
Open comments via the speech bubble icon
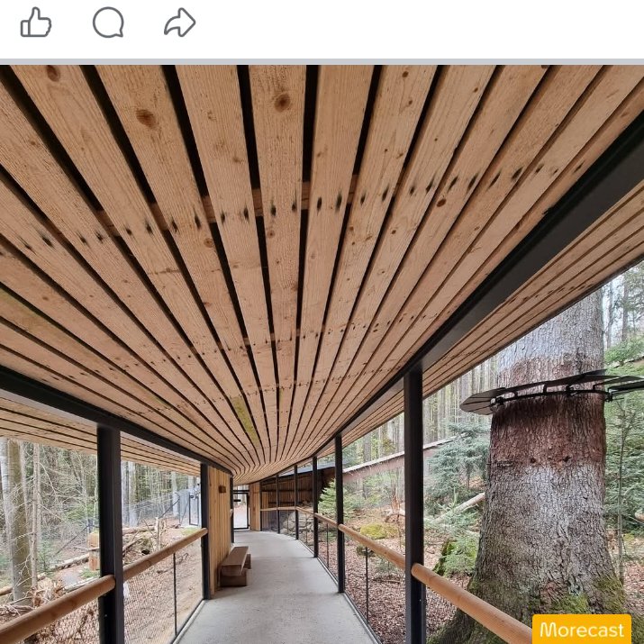coord(108,23)
